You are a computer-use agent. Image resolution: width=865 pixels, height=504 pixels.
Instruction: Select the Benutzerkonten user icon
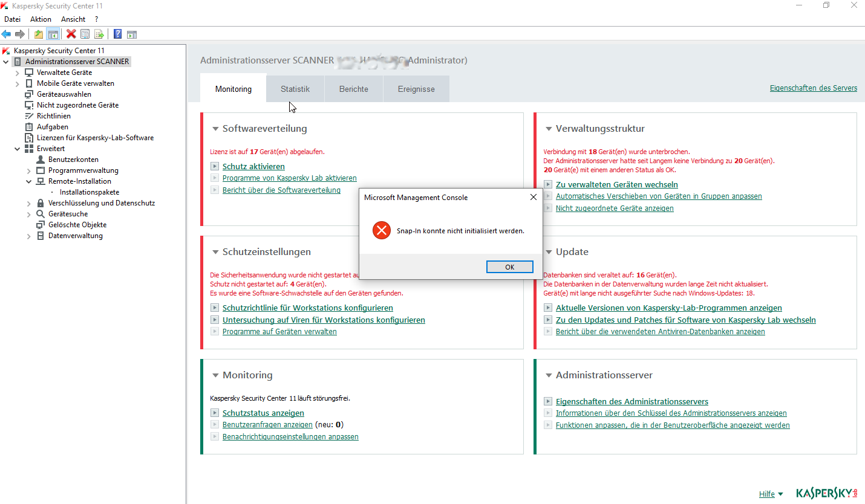(41, 160)
